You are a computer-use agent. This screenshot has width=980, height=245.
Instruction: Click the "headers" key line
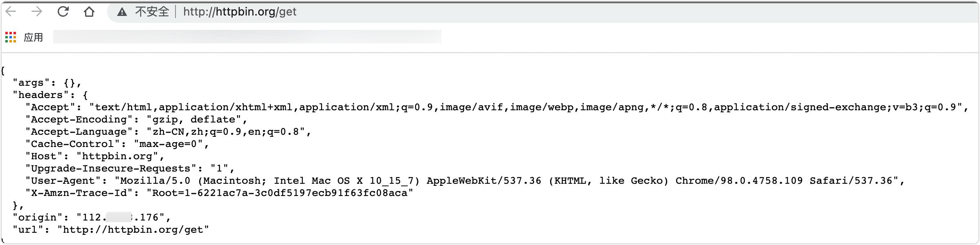50,95
